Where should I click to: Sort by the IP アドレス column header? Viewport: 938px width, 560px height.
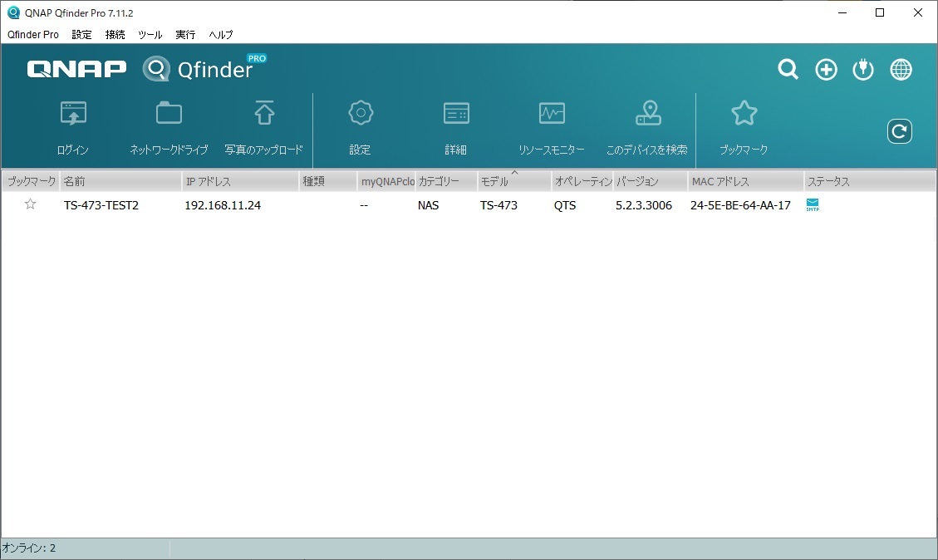pos(240,181)
